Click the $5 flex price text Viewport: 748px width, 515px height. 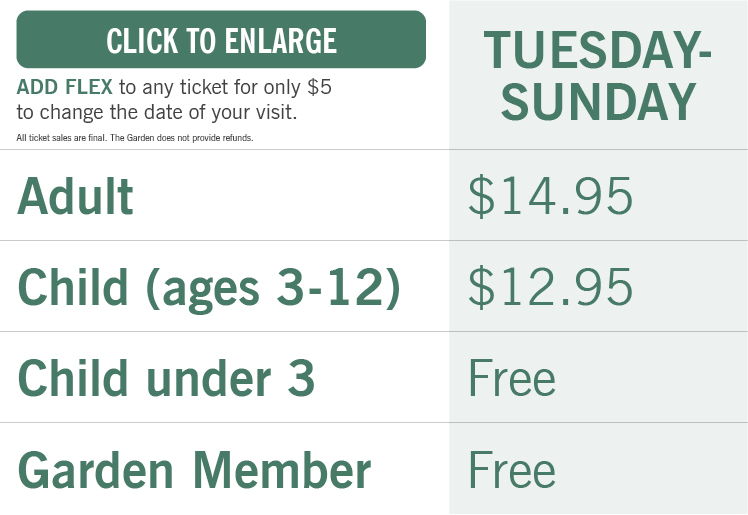[319, 88]
